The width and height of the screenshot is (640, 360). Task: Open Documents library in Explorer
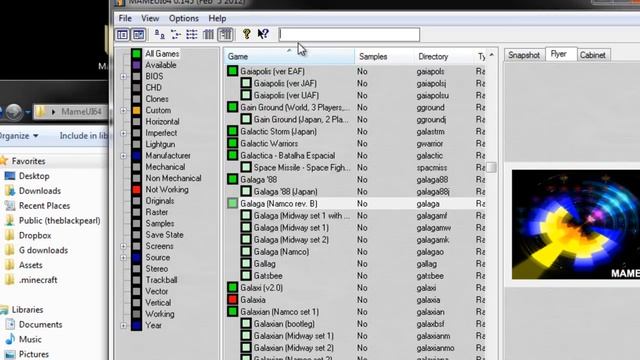point(40,324)
